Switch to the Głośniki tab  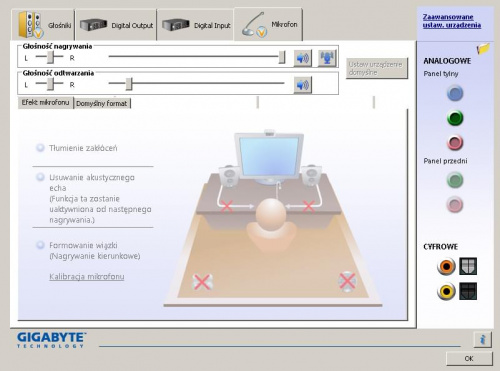click(x=43, y=25)
